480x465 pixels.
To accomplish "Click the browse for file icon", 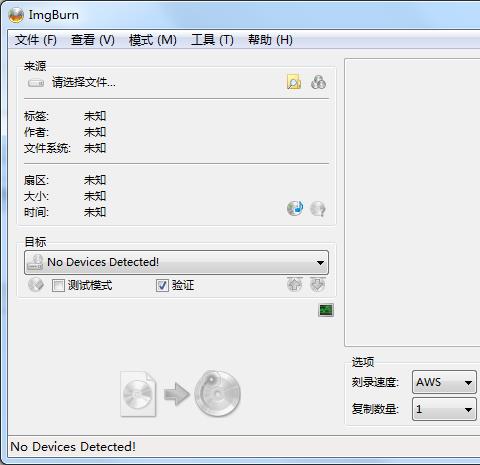I will (x=294, y=82).
